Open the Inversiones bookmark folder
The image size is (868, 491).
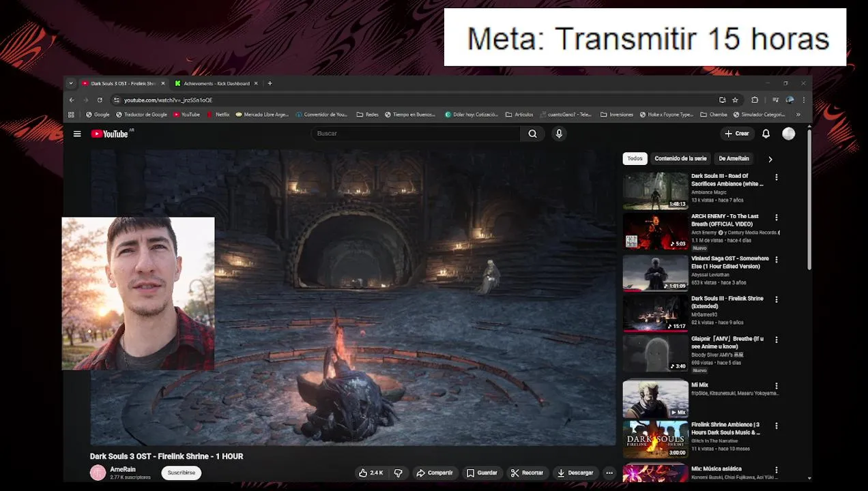point(617,115)
